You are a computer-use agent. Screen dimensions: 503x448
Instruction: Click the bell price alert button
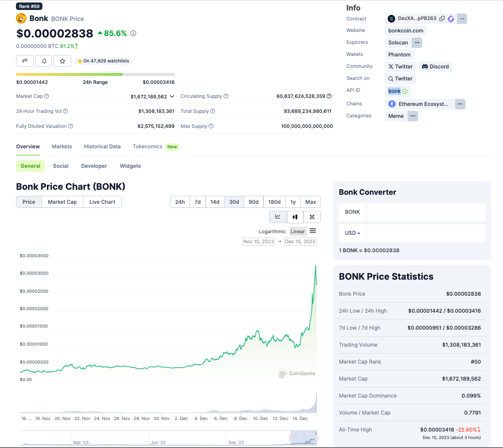pos(44,61)
